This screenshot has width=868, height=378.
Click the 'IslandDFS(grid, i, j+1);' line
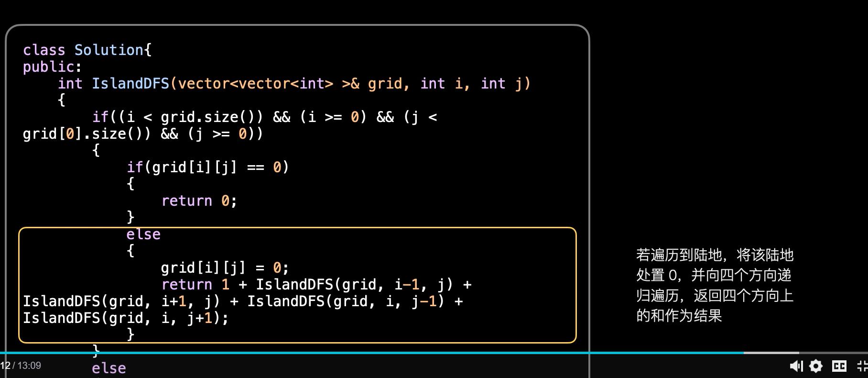click(126, 318)
